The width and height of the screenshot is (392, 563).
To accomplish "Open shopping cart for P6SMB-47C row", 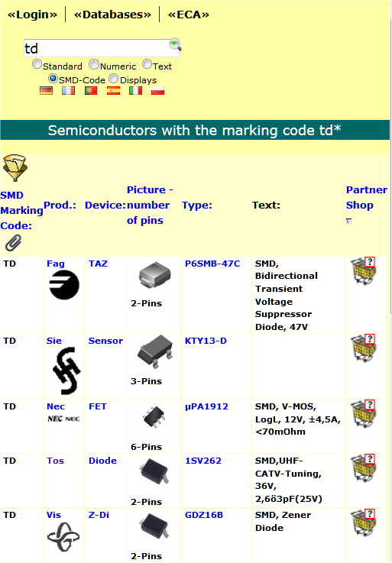I will (363, 271).
